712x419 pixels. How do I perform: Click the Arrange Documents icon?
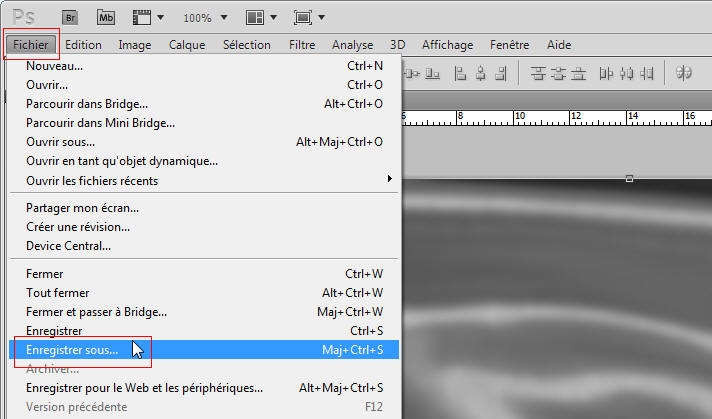255,18
